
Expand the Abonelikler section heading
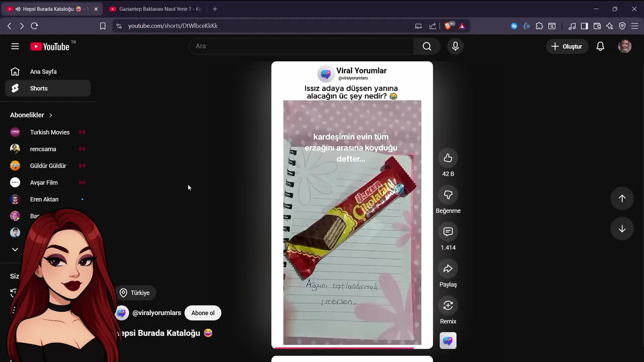tap(31, 115)
